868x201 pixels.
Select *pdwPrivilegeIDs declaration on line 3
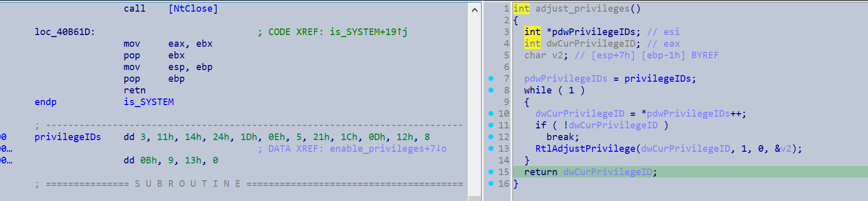pos(594,32)
